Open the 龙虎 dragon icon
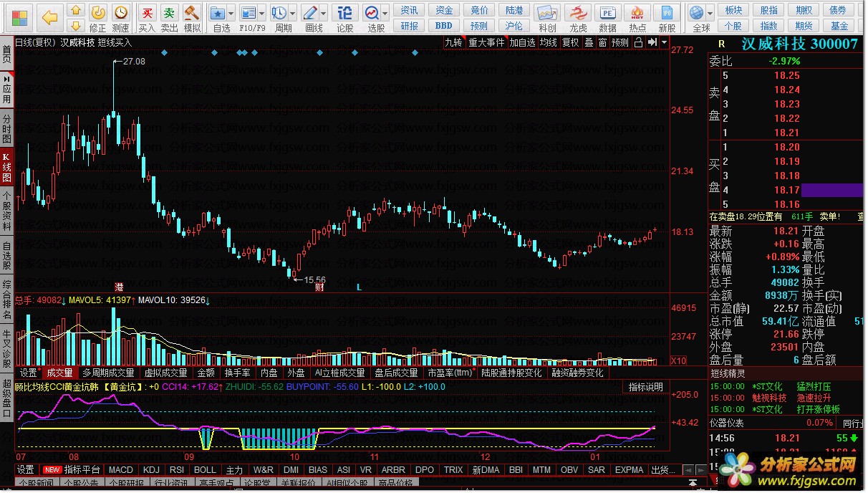The height and width of the screenshot is (493, 868). [577, 12]
